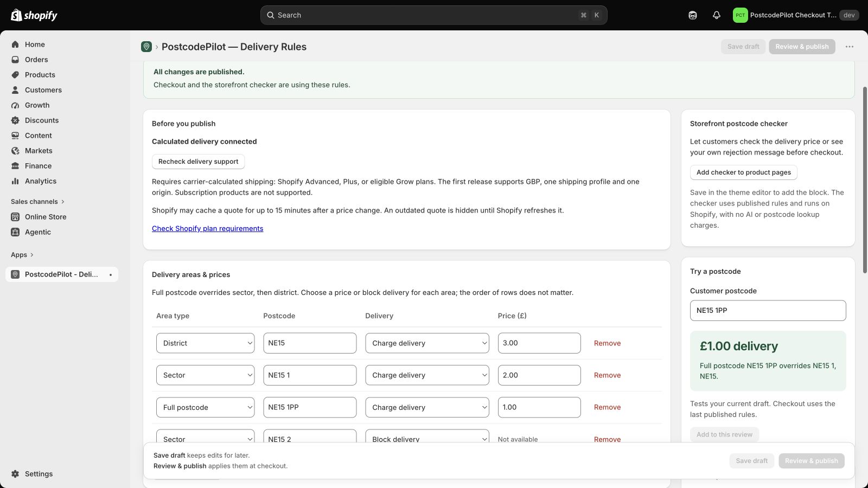The width and height of the screenshot is (868, 488).
Task: Open Orders in the sidebar
Action: pos(36,60)
